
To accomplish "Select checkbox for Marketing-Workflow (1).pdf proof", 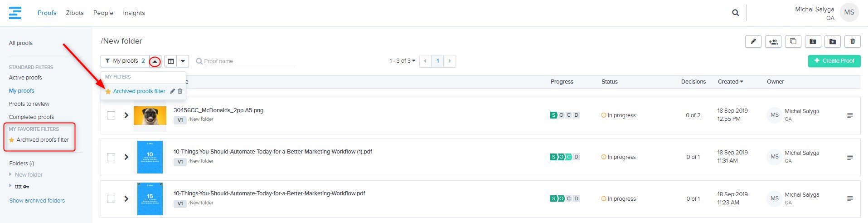I will click(111, 157).
